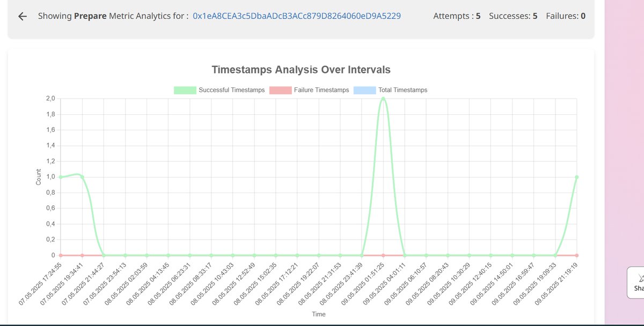Click the x-axis label 09.05.2025 04:01:11
The height and width of the screenshot is (326, 644).
click(385, 283)
